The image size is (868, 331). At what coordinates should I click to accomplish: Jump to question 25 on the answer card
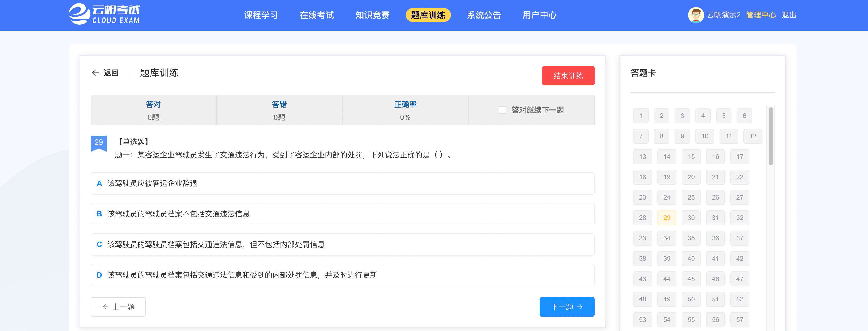[691, 197]
